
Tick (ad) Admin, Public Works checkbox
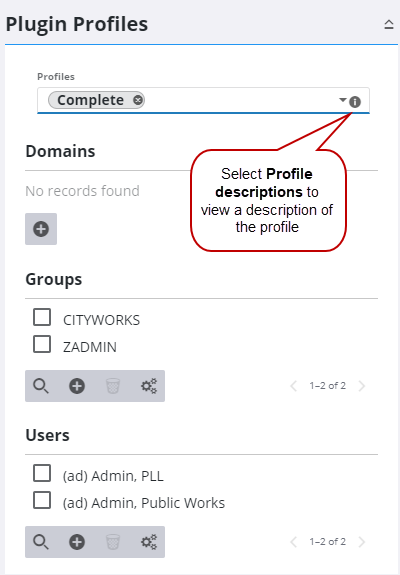pos(42,500)
